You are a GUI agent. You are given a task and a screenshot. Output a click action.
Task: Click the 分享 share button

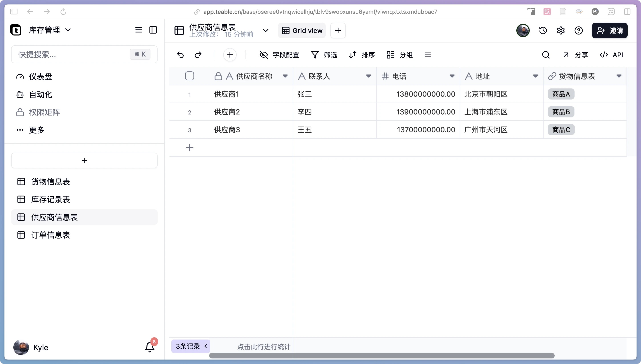pyautogui.click(x=576, y=55)
